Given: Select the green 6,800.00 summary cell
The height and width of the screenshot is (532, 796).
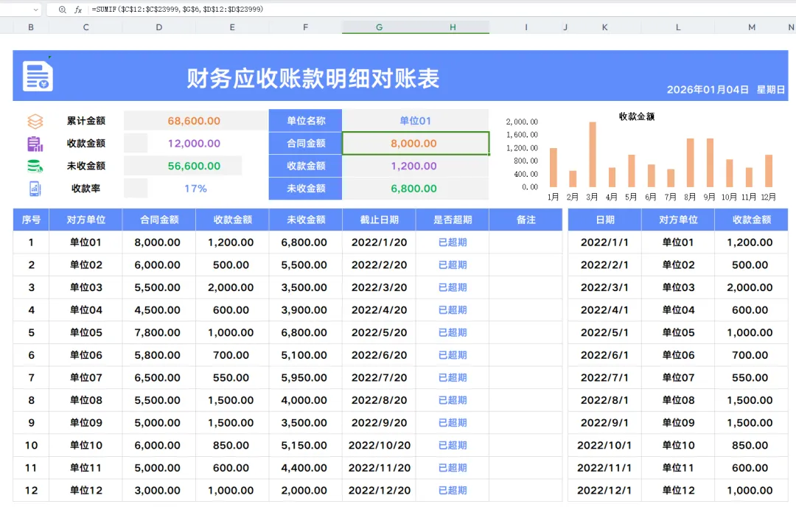Looking at the screenshot, I should 415,189.
